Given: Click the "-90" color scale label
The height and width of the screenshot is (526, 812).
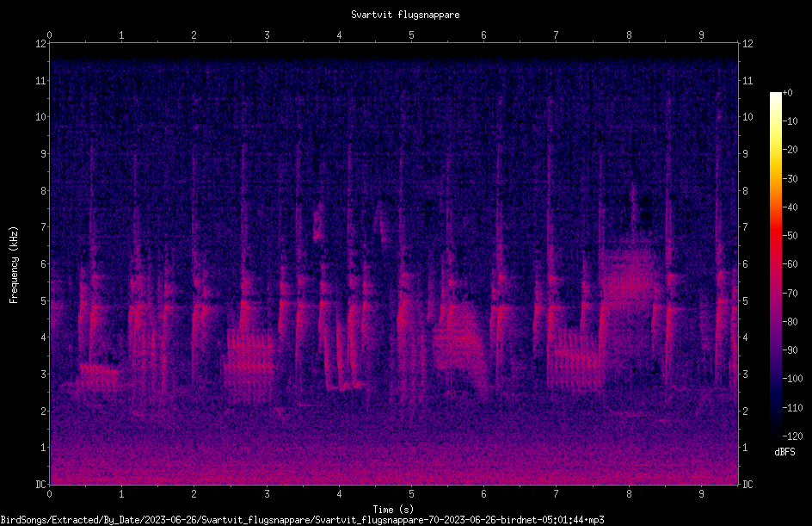Looking at the screenshot, I should (790, 350).
